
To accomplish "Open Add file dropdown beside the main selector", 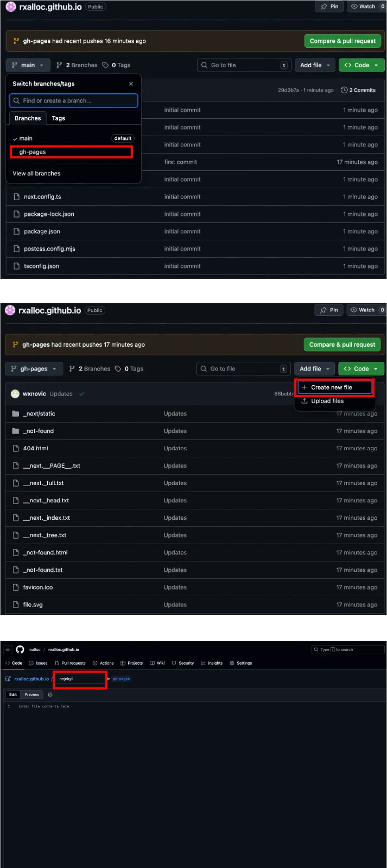I will (x=315, y=65).
